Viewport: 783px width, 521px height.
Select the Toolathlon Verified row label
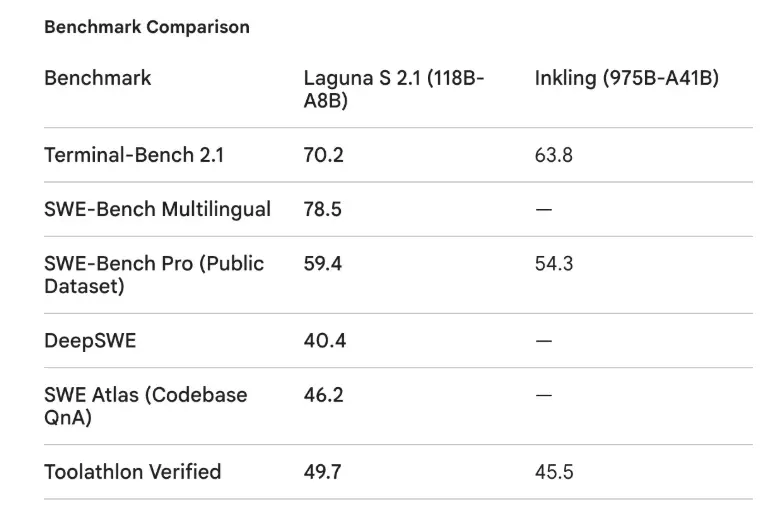pyautogui.click(x=132, y=472)
